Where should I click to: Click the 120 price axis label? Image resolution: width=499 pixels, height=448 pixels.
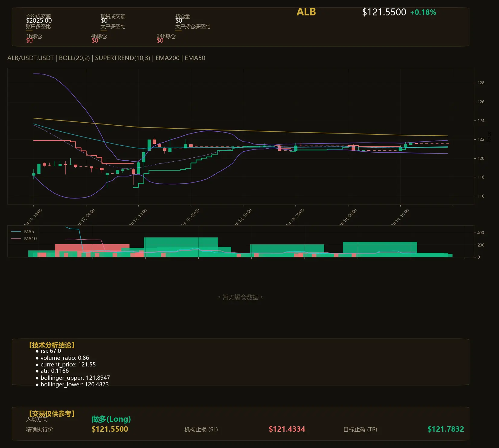point(481,158)
